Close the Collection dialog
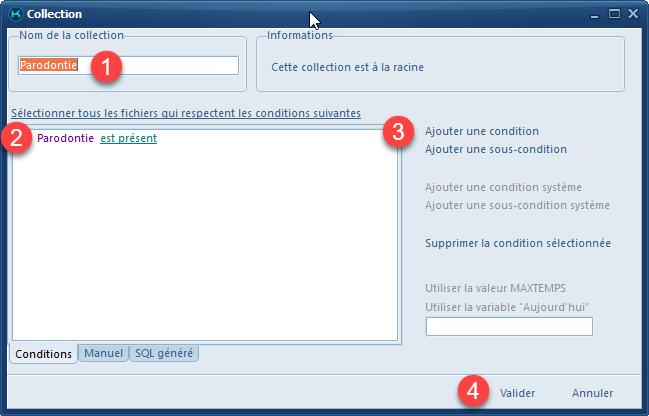The image size is (649, 416). coord(633,14)
